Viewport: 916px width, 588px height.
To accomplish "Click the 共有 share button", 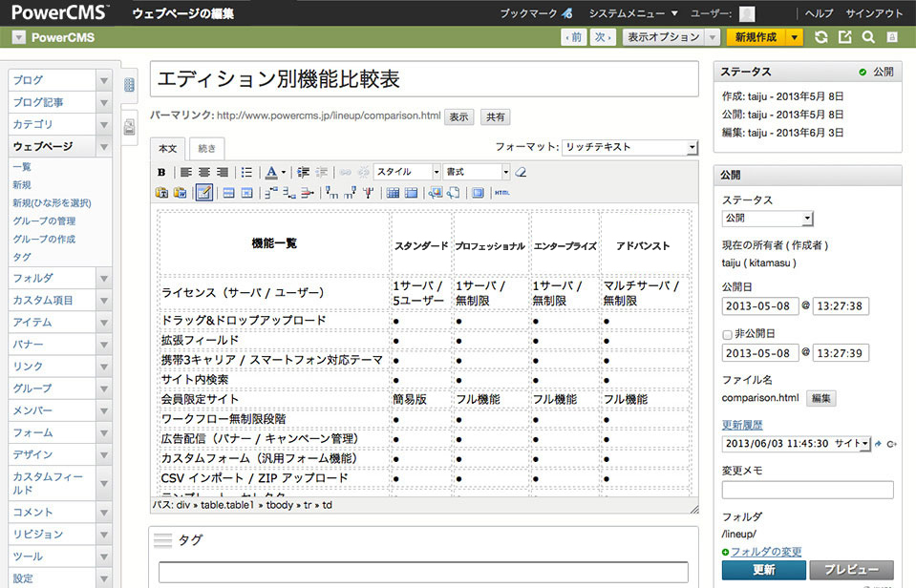I will pyautogui.click(x=496, y=116).
